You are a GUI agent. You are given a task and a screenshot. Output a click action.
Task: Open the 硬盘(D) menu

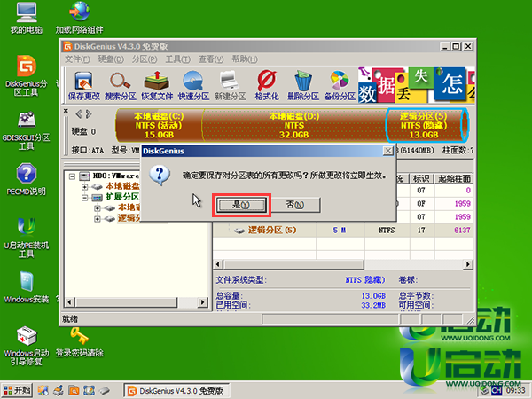pyautogui.click(x=111, y=59)
